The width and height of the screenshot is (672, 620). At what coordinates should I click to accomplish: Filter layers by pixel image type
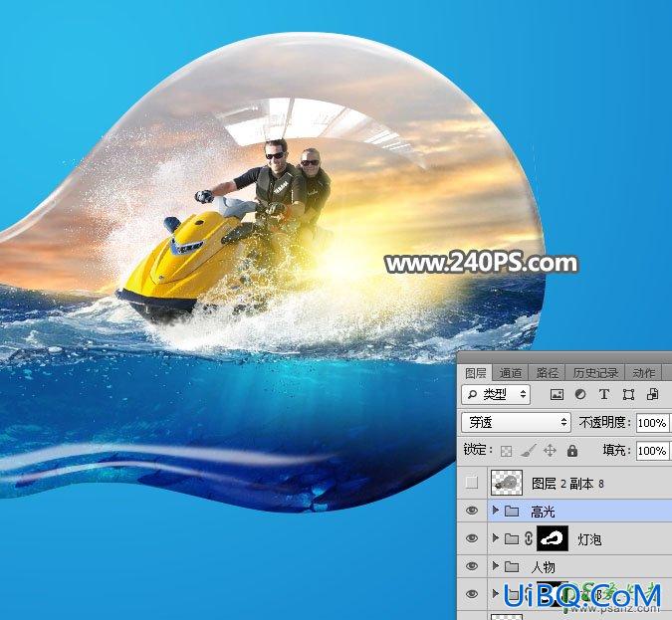[557, 394]
